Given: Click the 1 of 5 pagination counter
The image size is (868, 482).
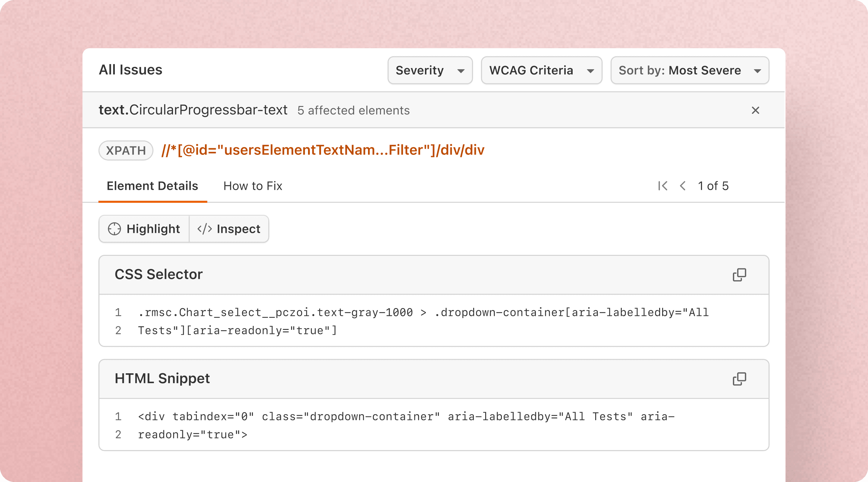Looking at the screenshot, I should point(713,186).
